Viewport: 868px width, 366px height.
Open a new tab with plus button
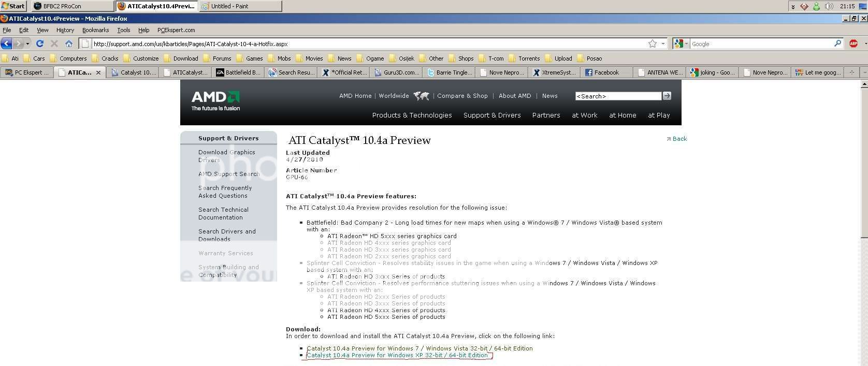click(851, 72)
